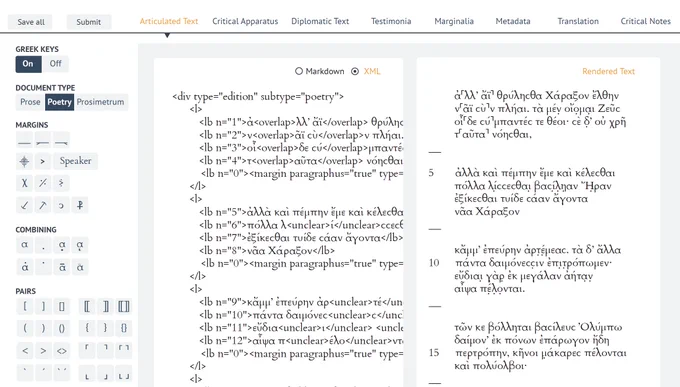Insert opening lower half bracket ⌊
Viewport: 680px width, 387px height.
pos(87,374)
